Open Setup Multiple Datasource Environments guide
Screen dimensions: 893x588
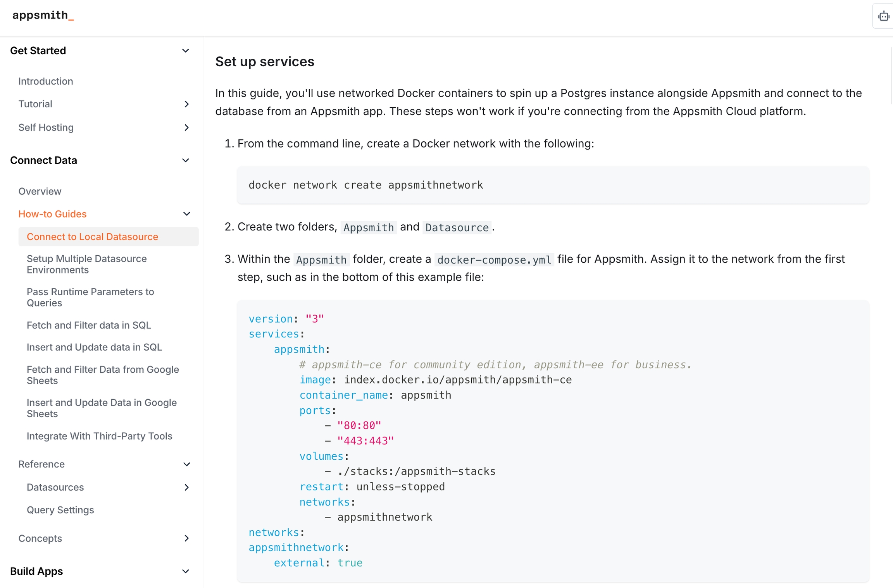pos(86,264)
